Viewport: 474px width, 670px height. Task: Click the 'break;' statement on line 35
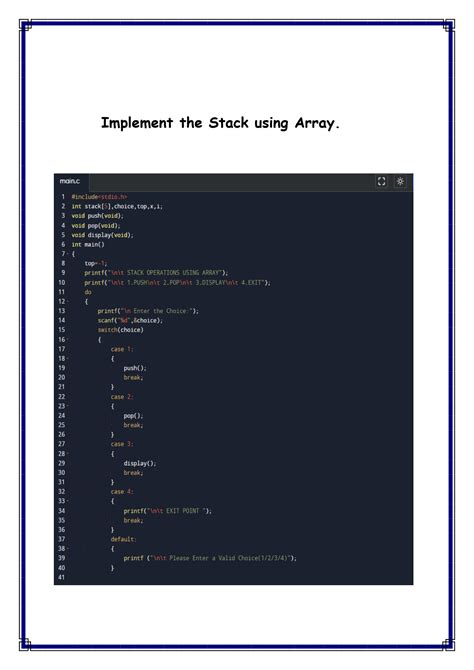[x=133, y=520]
